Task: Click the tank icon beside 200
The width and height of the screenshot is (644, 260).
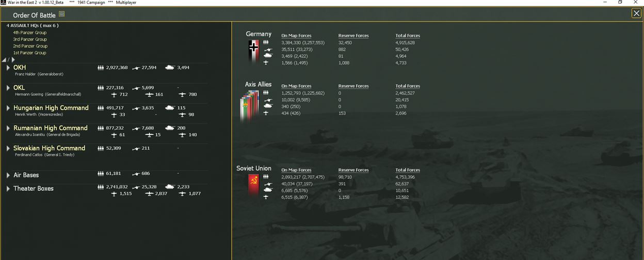Action: pos(170,128)
